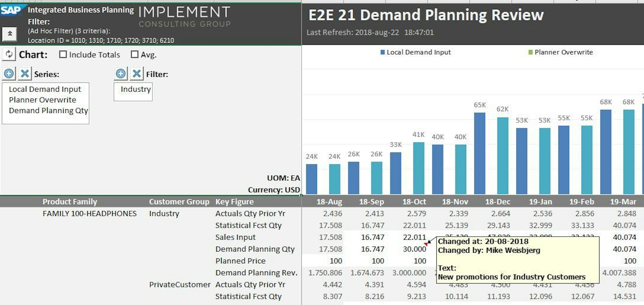Screen dimensions: 644x305
Task: Click the red comment indicator on the Oct cell
Action: click(x=426, y=244)
